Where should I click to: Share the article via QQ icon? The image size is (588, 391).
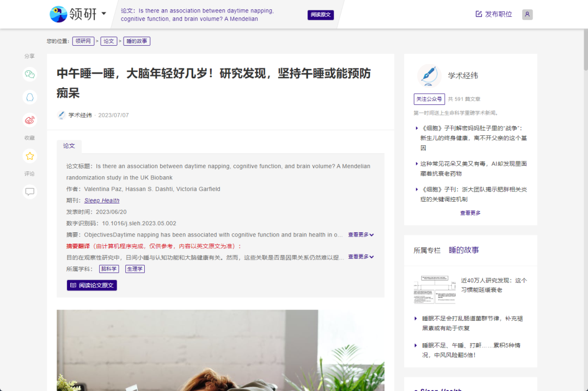tap(29, 97)
